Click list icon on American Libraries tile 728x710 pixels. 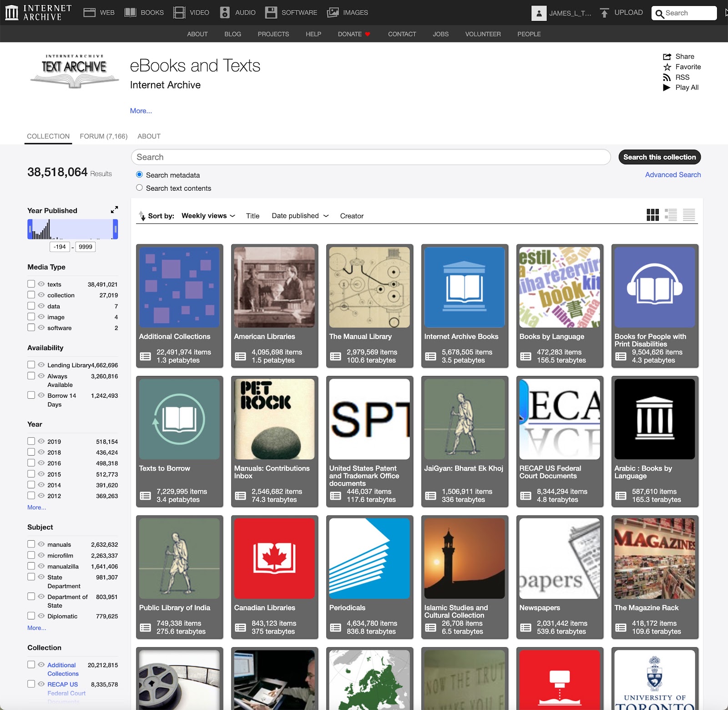(x=240, y=356)
